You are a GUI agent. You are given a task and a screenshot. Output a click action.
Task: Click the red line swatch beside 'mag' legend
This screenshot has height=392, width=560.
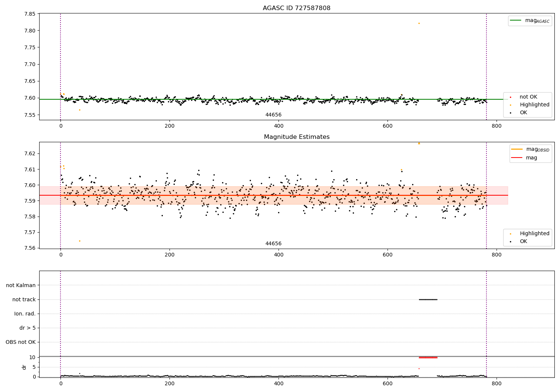pyautogui.click(x=517, y=158)
